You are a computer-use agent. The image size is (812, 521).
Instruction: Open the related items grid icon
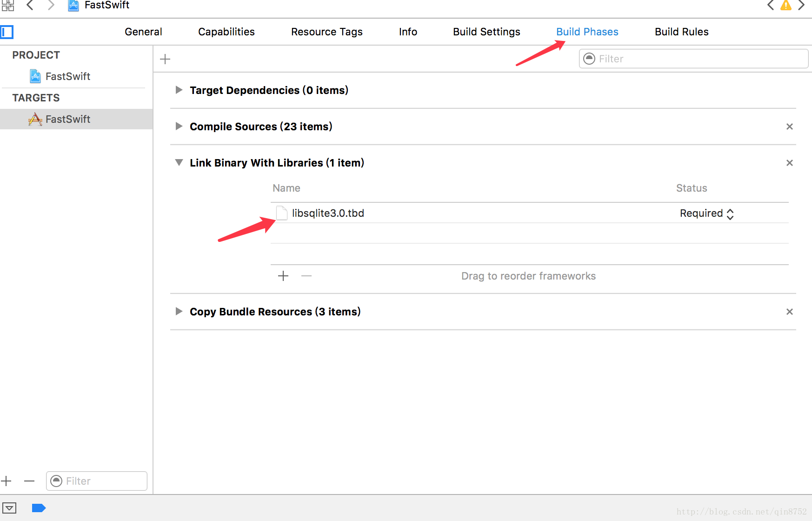click(x=7, y=5)
